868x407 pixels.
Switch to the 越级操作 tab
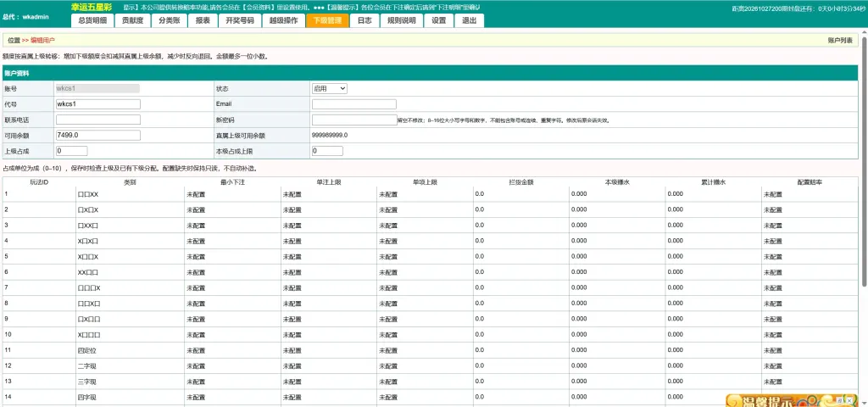coord(283,20)
